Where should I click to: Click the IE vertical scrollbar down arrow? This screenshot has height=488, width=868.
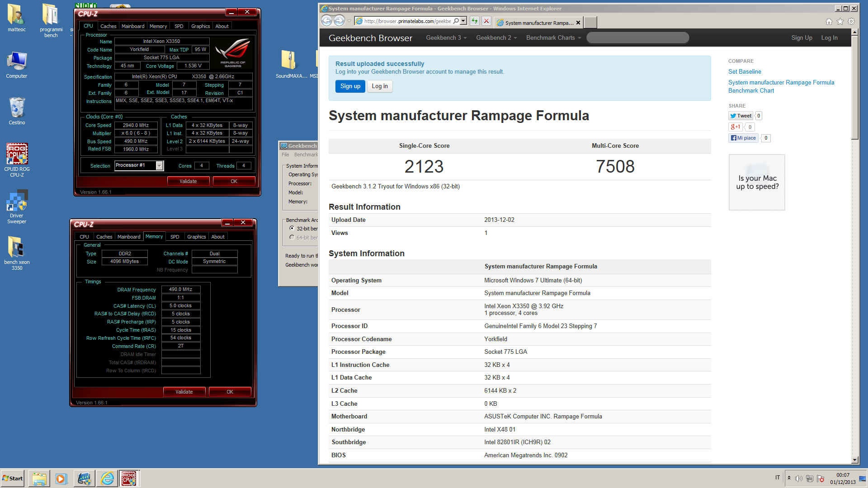854,460
